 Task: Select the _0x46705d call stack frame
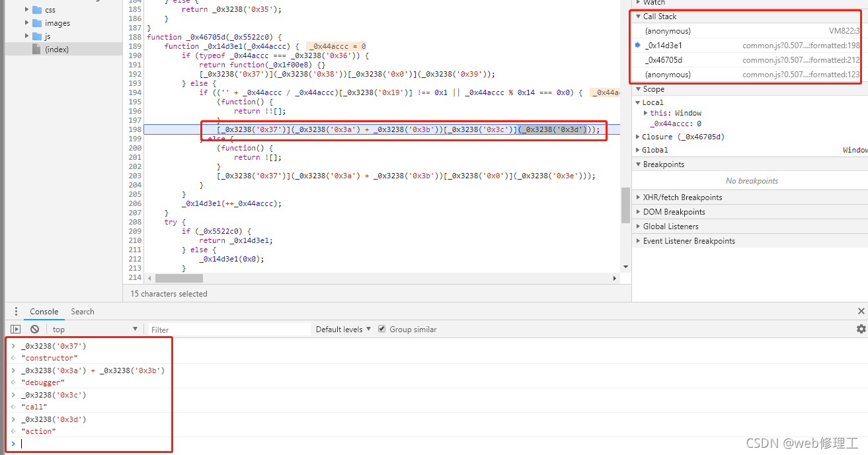point(750,60)
